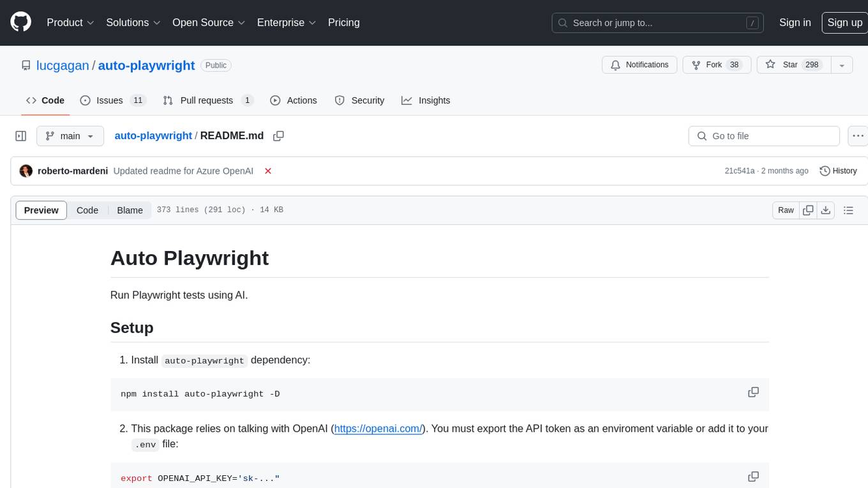Click the inline code auto-playwright
868x488 pixels.
204,361
